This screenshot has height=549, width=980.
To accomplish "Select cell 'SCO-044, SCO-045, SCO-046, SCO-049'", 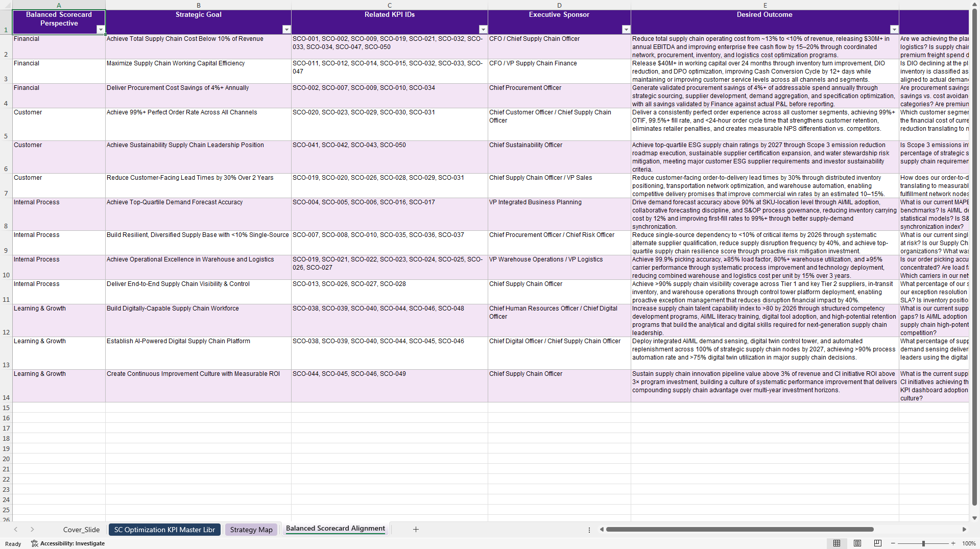I will pos(390,386).
